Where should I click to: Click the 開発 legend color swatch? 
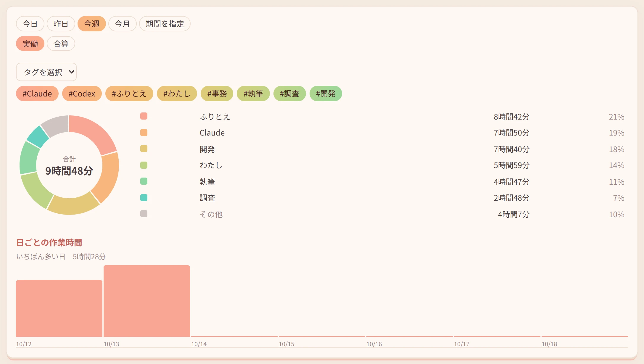point(144,149)
